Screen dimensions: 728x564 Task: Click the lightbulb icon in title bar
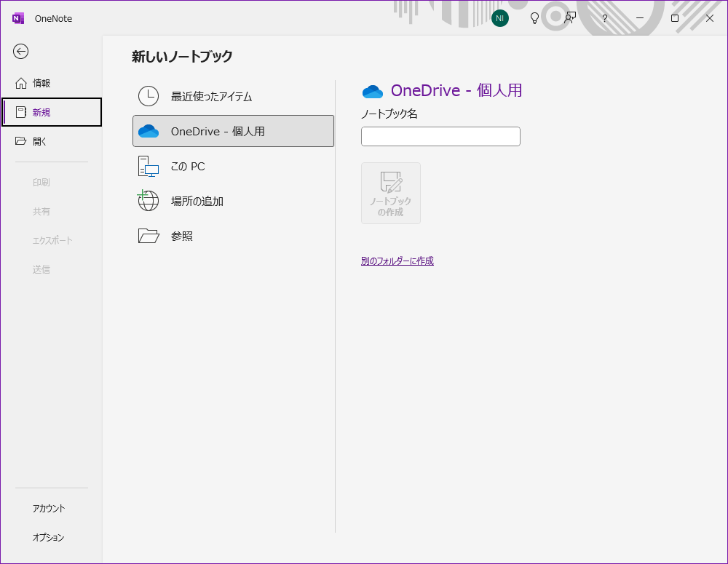[x=535, y=18]
